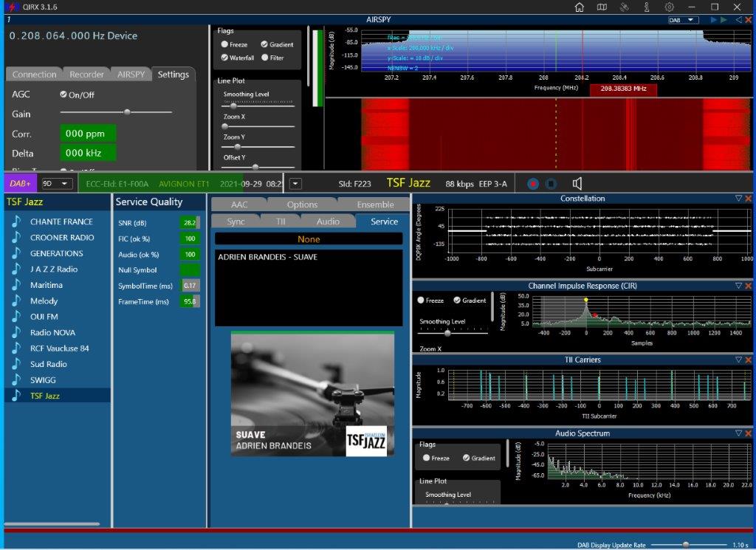756x550 pixels.
Task: Click the music note icon for CROONER RADIO
Action: [16, 237]
